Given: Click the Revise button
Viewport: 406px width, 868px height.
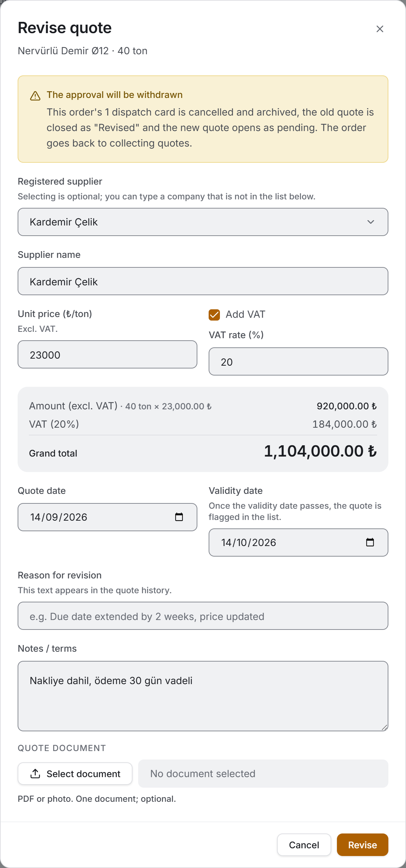Looking at the screenshot, I should point(362,845).
